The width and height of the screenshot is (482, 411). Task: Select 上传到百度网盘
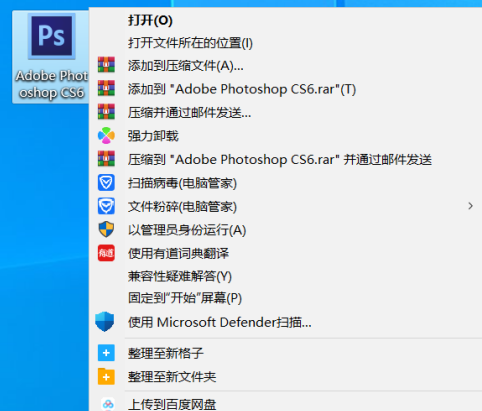(x=172, y=404)
